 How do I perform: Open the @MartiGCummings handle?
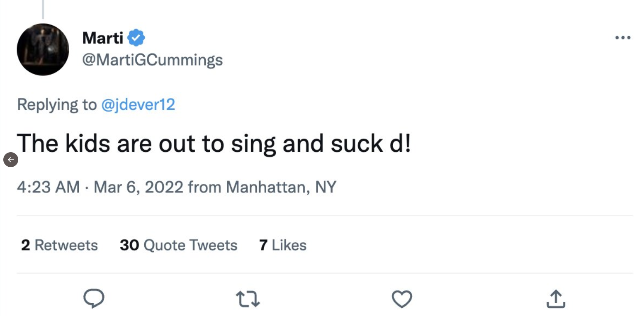tap(152, 60)
